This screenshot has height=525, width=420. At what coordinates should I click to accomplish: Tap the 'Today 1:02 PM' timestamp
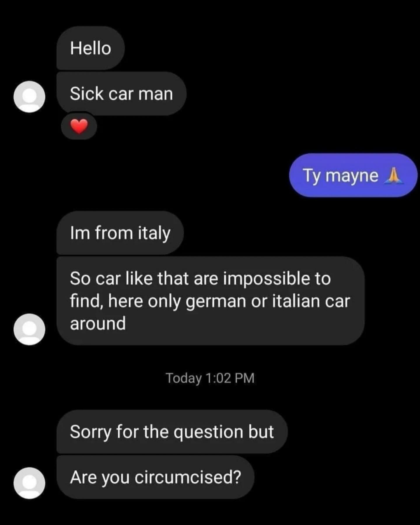(x=210, y=378)
